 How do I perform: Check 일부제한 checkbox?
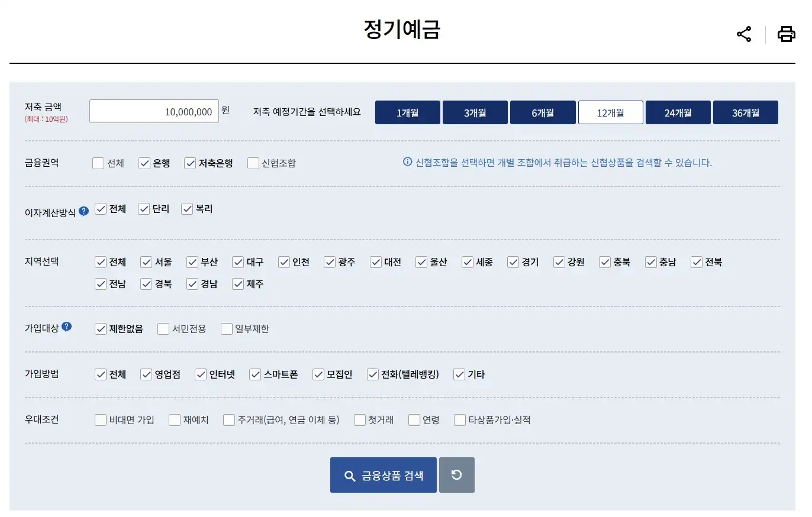pos(227,329)
